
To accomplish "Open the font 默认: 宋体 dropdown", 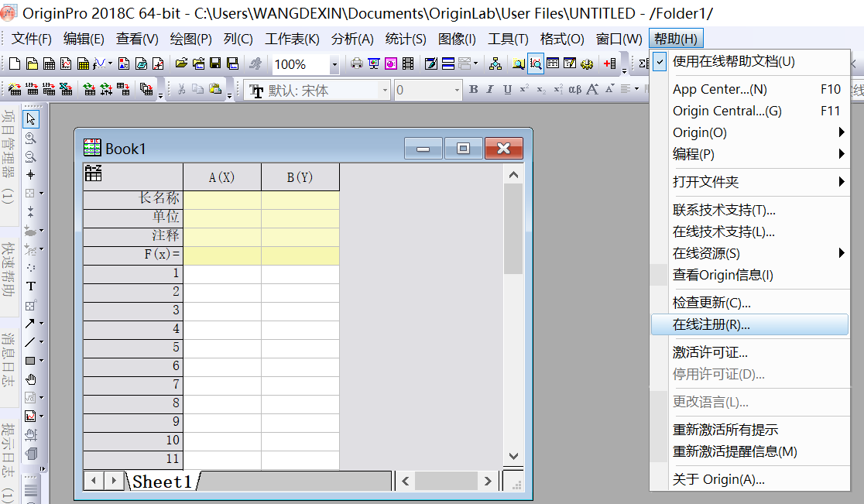I will coord(385,90).
